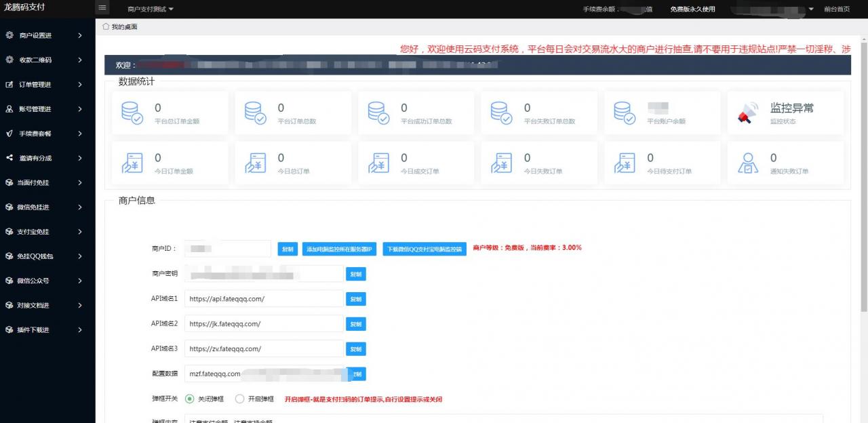868x423 pixels.
Task: Click the user icon beside 账号管理进
Action: tap(9, 109)
